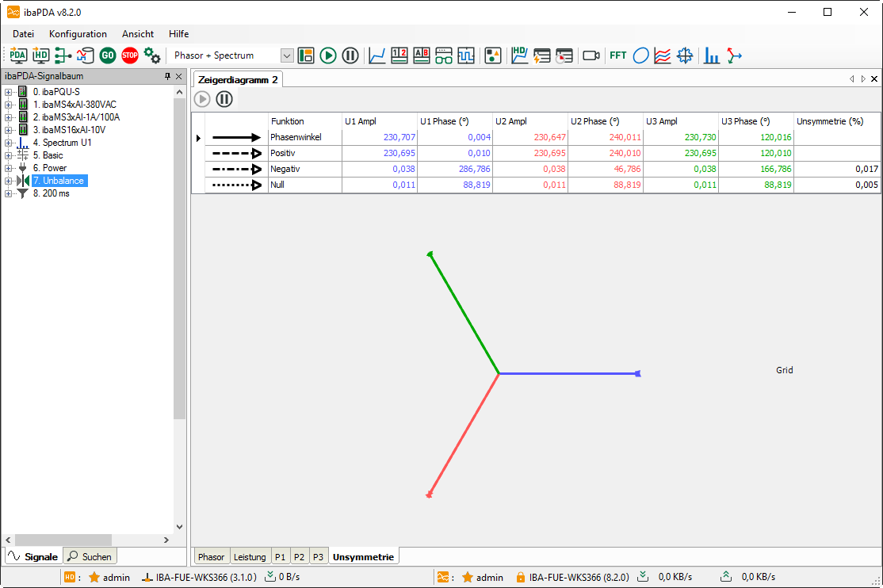Click the blue circle orbit view icon
This screenshot has width=883, height=588.
[x=641, y=55]
